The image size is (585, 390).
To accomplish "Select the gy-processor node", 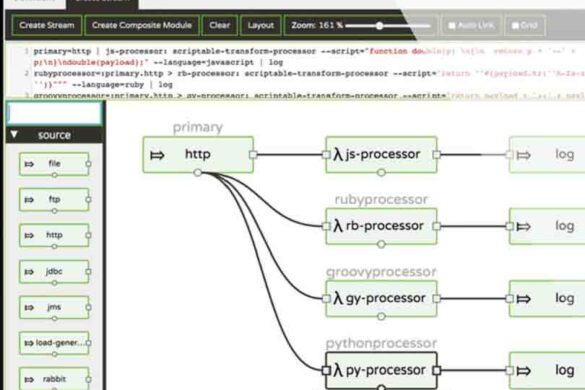I will click(381, 299).
